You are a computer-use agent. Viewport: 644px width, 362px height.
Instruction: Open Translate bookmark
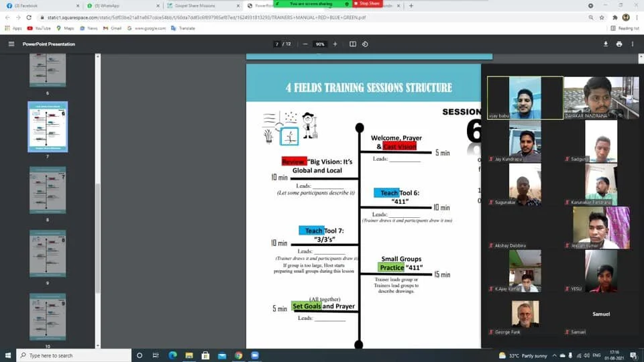pyautogui.click(x=183, y=28)
